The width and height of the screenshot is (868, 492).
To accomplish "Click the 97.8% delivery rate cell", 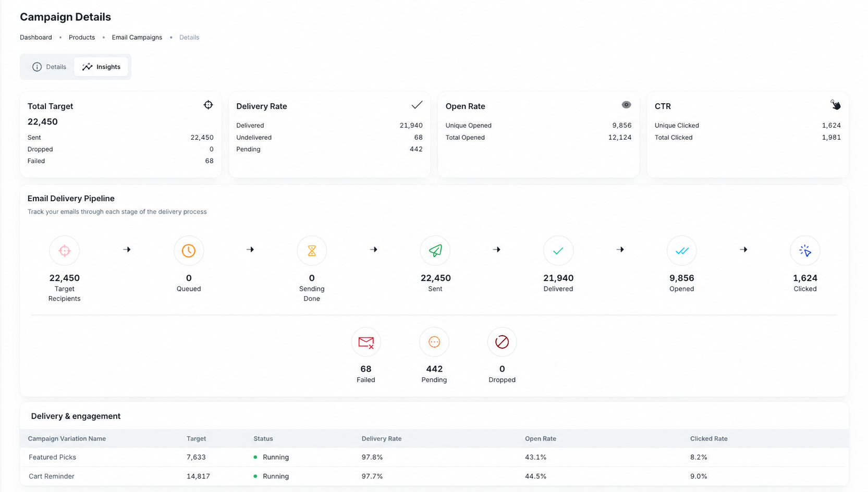I will [372, 457].
